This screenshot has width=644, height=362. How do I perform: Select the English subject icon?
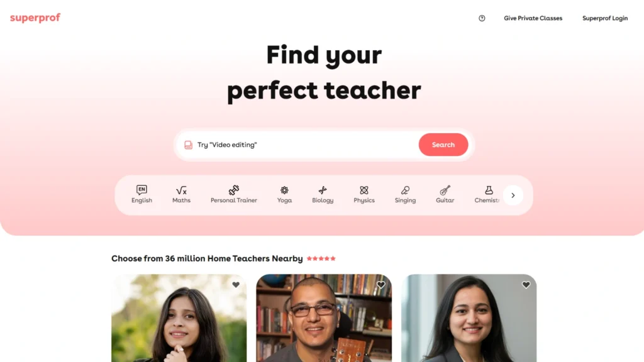click(142, 190)
